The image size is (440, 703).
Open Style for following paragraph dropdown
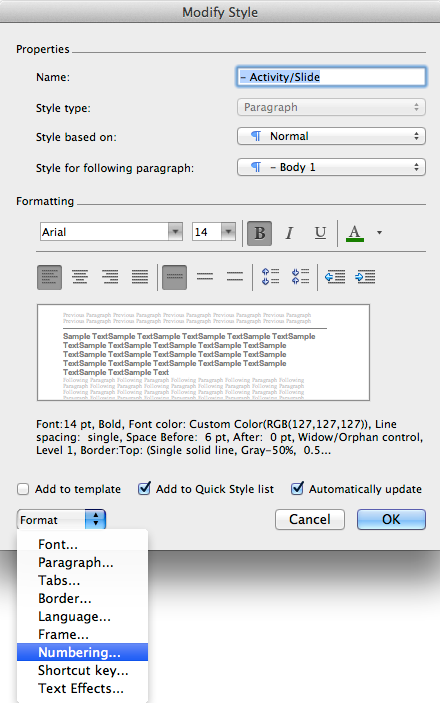tap(331, 167)
